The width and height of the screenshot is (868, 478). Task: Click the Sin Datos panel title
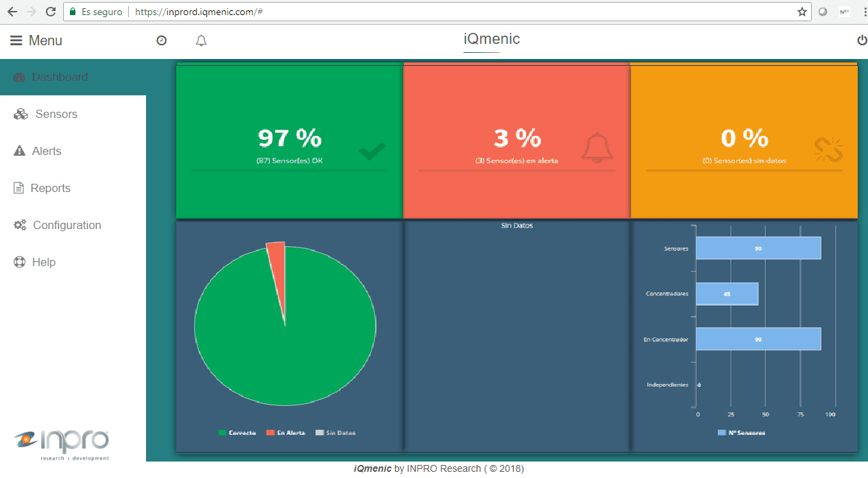coord(517,226)
